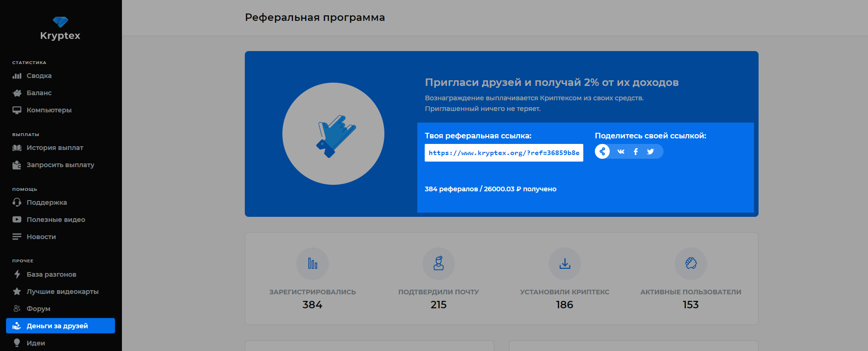
Task: Click the installed Kryptex count 186
Action: [x=565, y=305]
